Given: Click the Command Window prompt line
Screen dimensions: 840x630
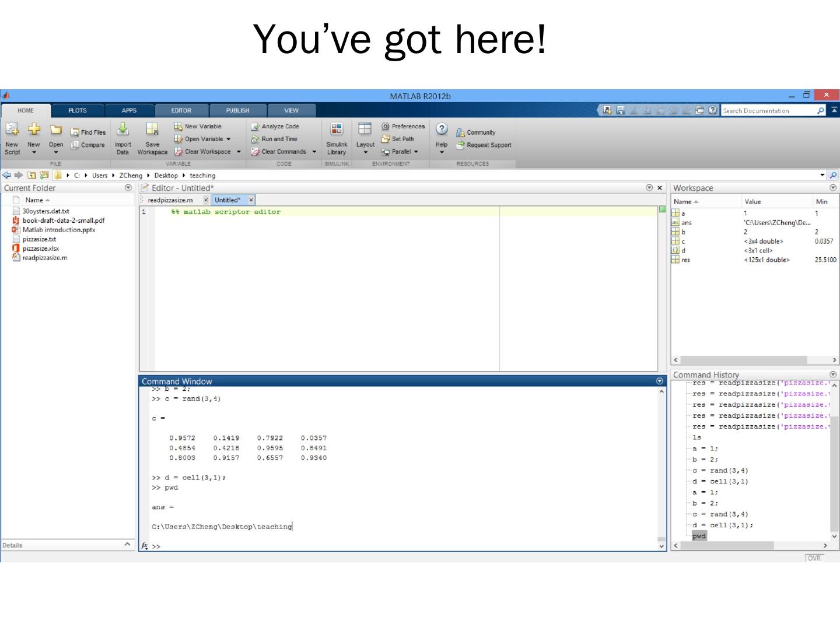Looking at the screenshot, I should 402,547.
